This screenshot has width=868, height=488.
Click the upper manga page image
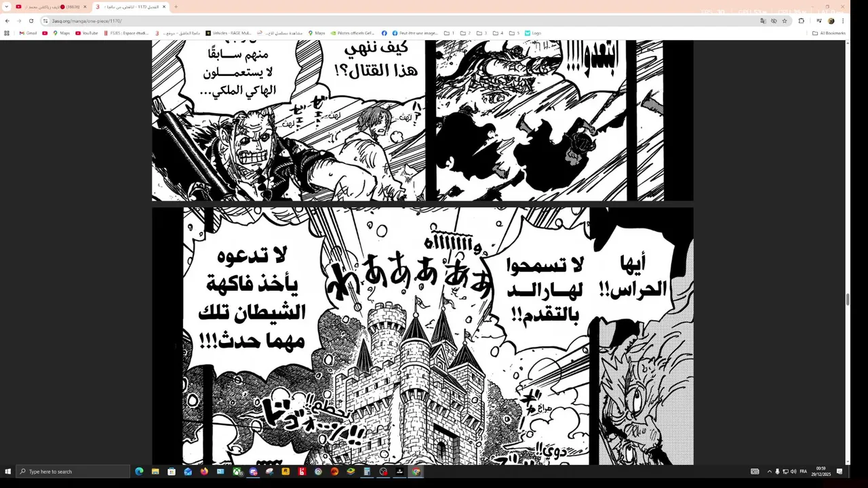click(x=422, y=121)
